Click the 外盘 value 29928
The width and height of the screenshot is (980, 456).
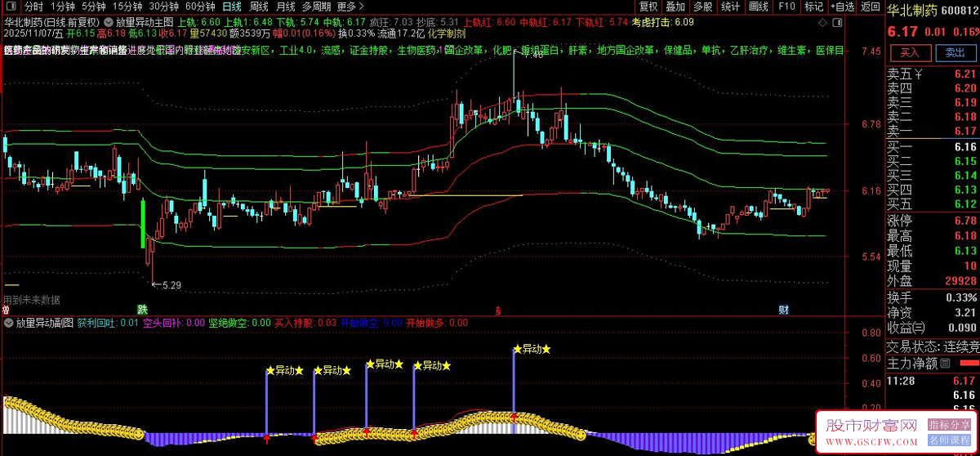click(960, 280)
